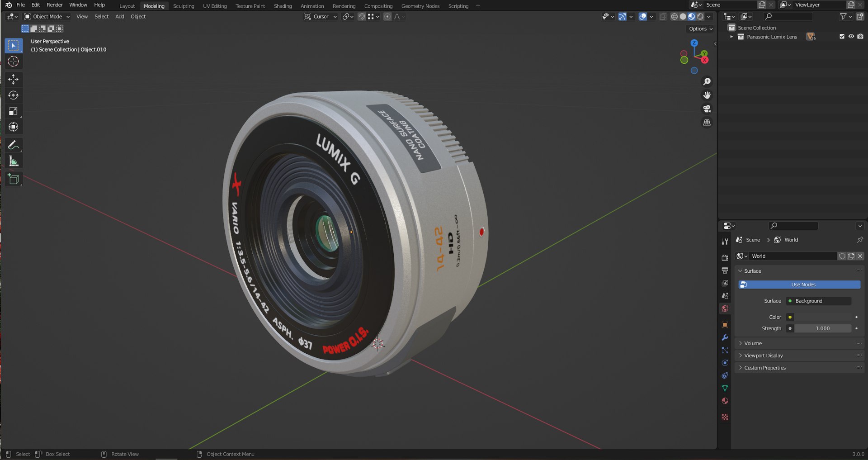Hide Panasonic Lumix Lens in viewport

pyautogui.click(x=851, y=37)
